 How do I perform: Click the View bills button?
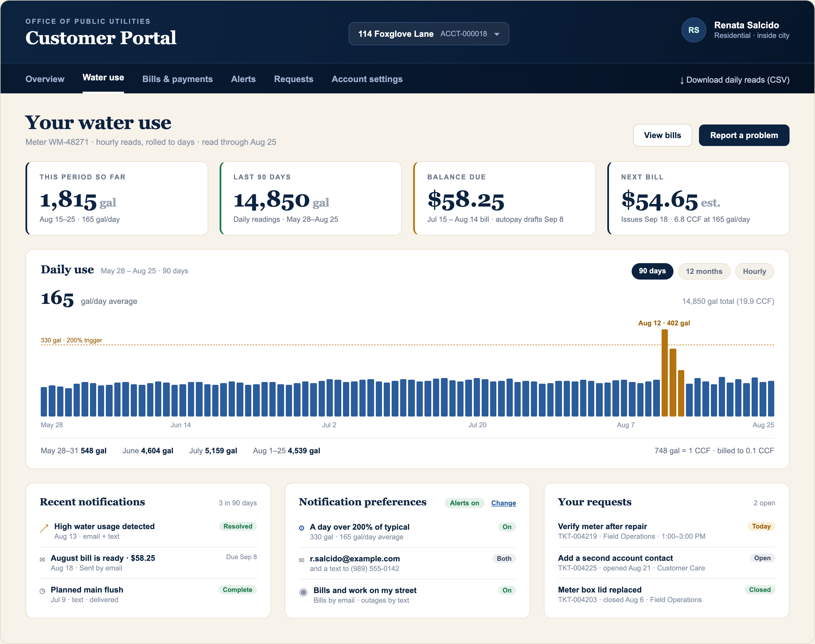(662, 135)
